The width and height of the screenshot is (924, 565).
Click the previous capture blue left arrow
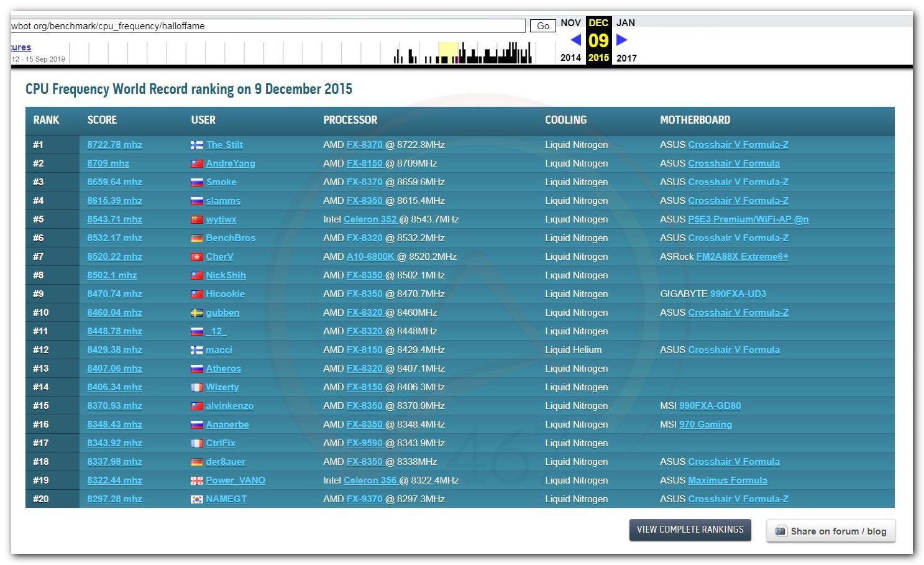[575, 40]
